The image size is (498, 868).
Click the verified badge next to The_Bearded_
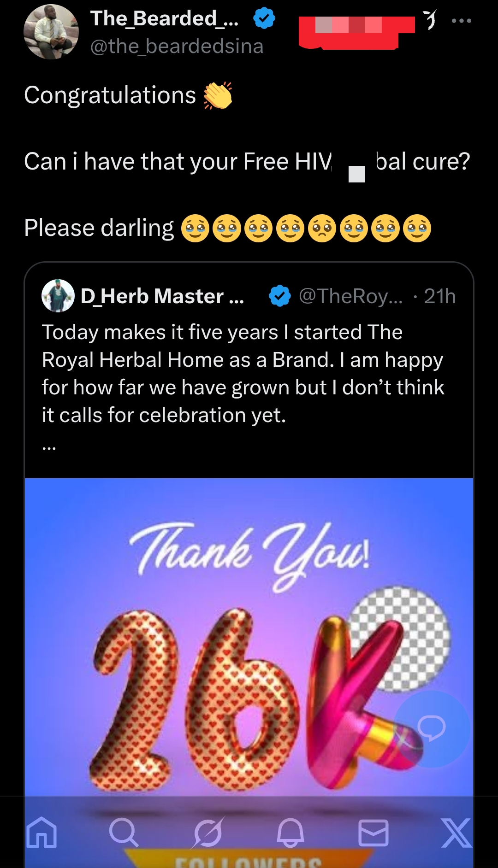[264, 18]
